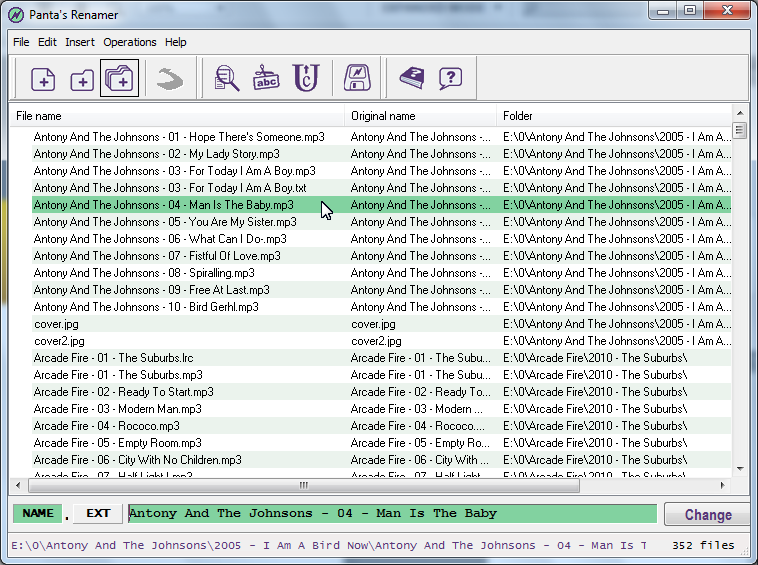Select highlighted row '04 - Man Is The Baby.mp3'
The image size is (758, 565).
coord(382,205)
